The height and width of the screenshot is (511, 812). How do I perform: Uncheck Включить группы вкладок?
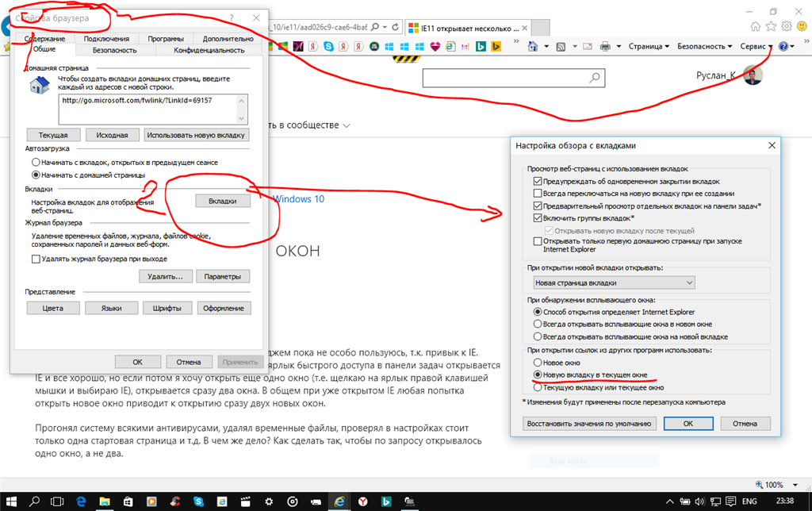(538, 218)
